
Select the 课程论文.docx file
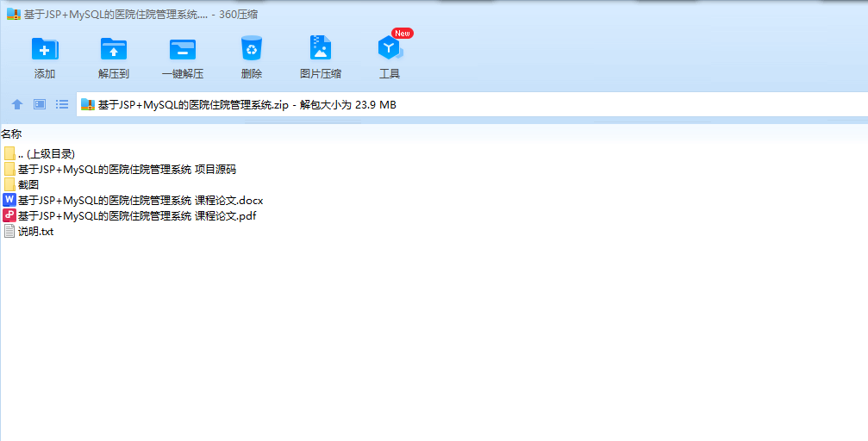pos(133,201)
